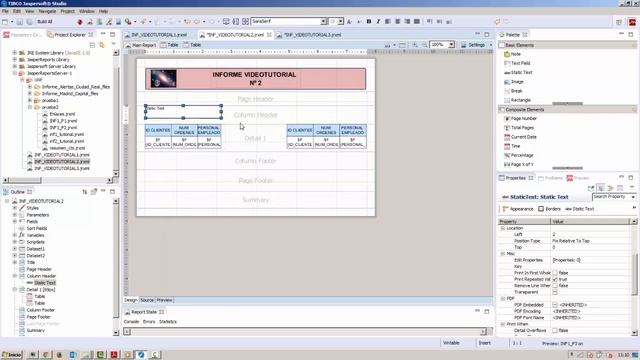Collapse the Location property group
The height and width of the screenshot is (360, 640).
coord(503,228)
